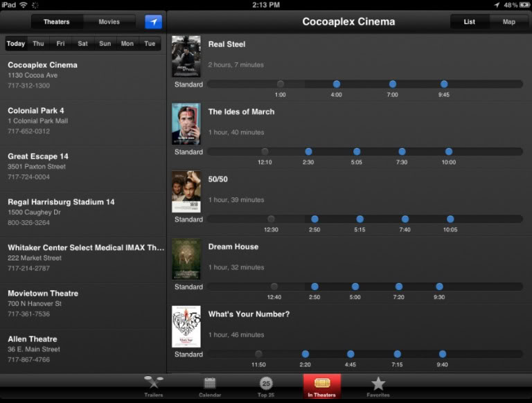Pick 50/50 7:40 showtime dot

405,219
